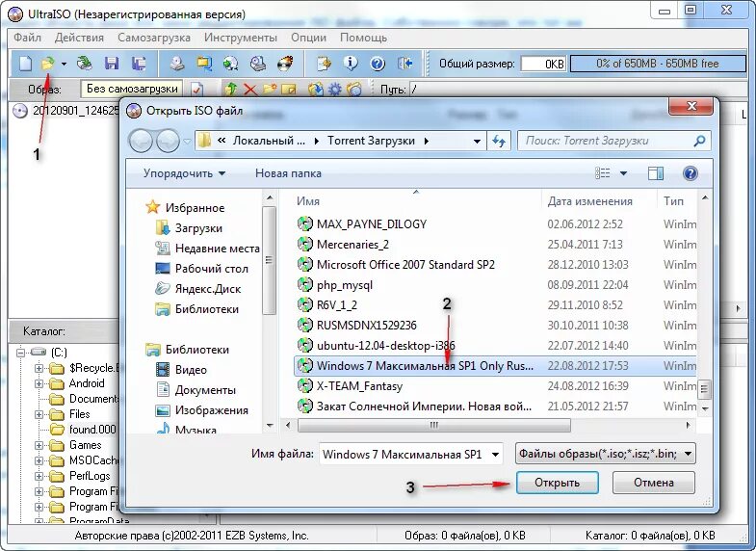Select the Mercenaries_2 file

[352, 245]
